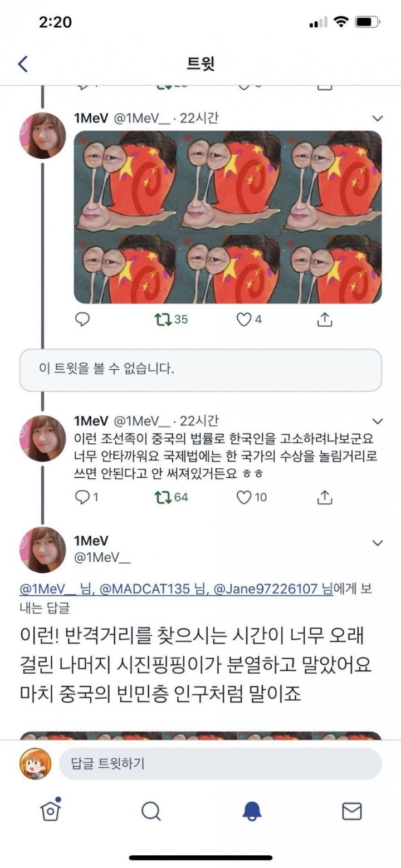
Task: Open the options chevron on the 조선족 tweet
Action: (378, 421)
